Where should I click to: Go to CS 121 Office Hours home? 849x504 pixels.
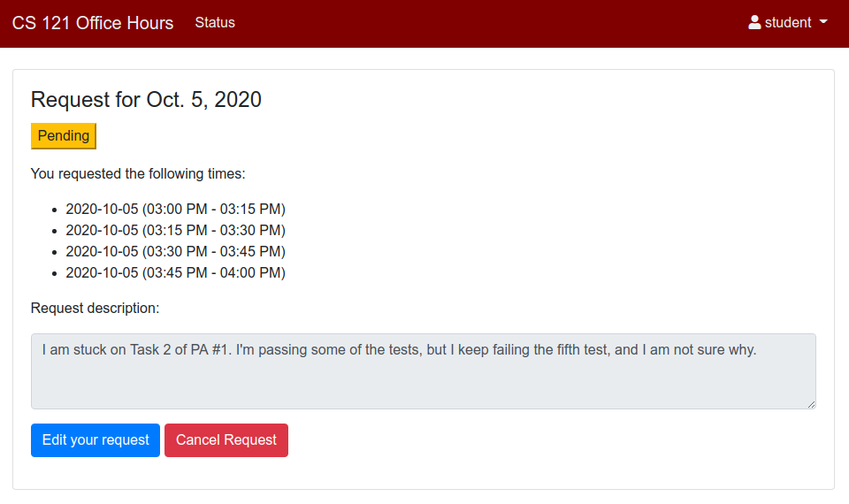[x=93, y=23]
